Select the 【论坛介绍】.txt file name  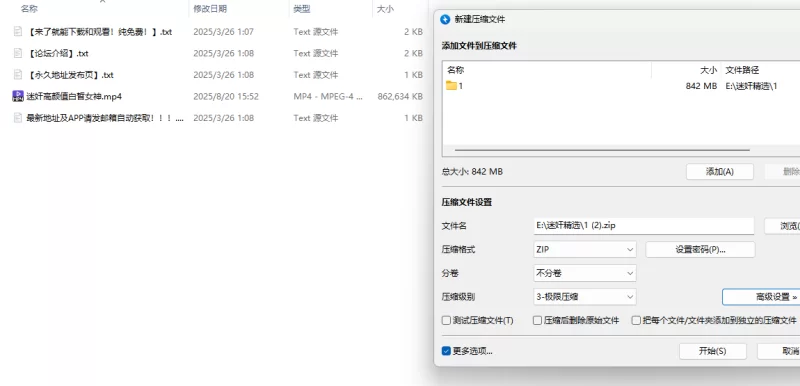click(x=58, y=53)
